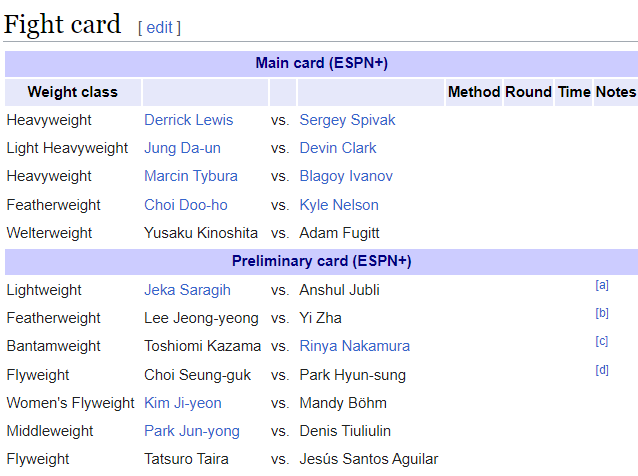The width and height of the screenshot is (638, 476).
Task: Click the Preliminary card (ESPN+) header
Action: pos(321,261)
